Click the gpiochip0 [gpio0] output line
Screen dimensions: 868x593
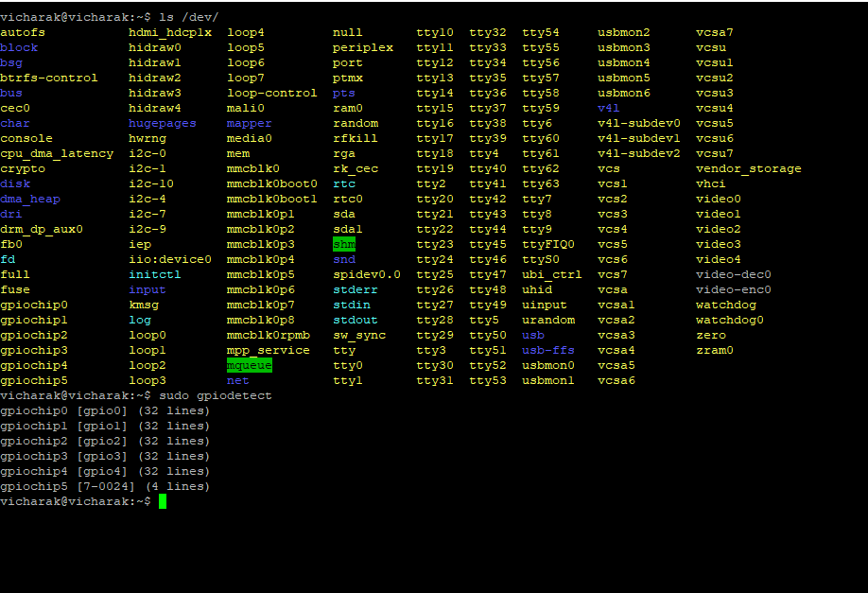tap(105, 410)
